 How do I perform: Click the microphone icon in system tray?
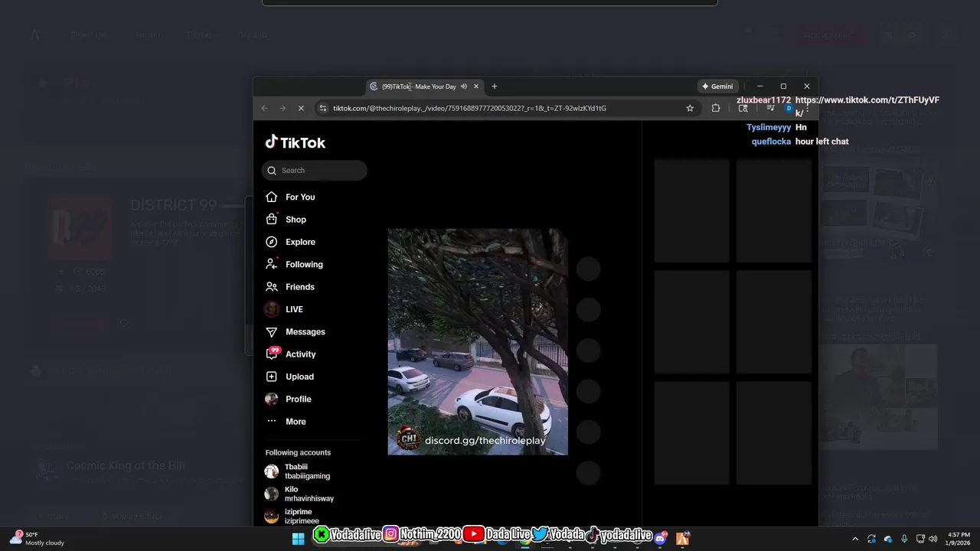[904, 539]
